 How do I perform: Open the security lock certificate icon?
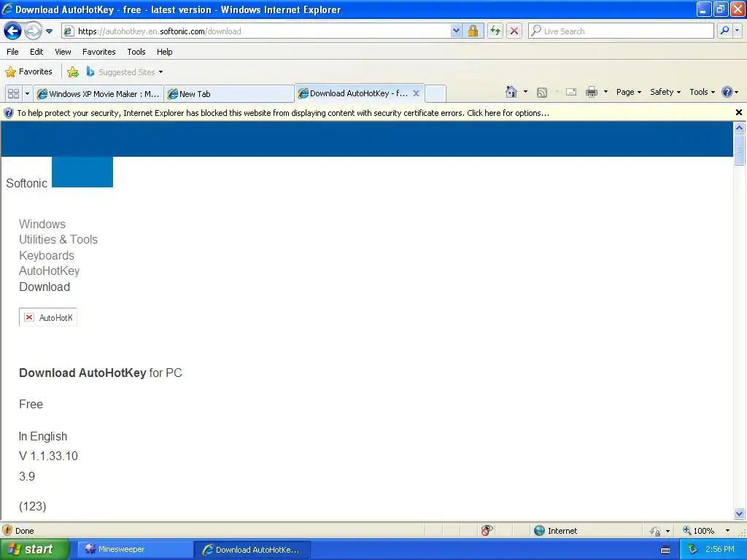point(473,31)
